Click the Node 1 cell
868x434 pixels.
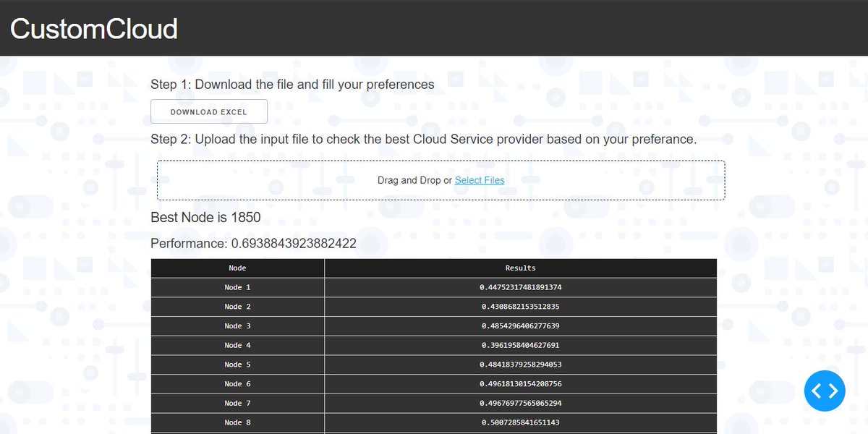(x=237, y=287)
